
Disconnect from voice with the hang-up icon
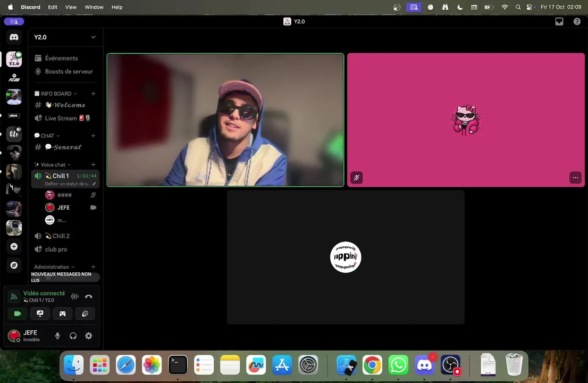pyautogui.click(x=88, y=296)
